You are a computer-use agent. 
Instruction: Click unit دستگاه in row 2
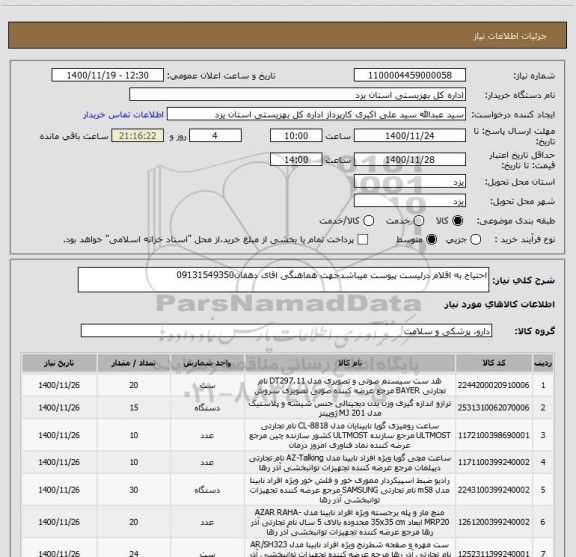coord(207,408)
